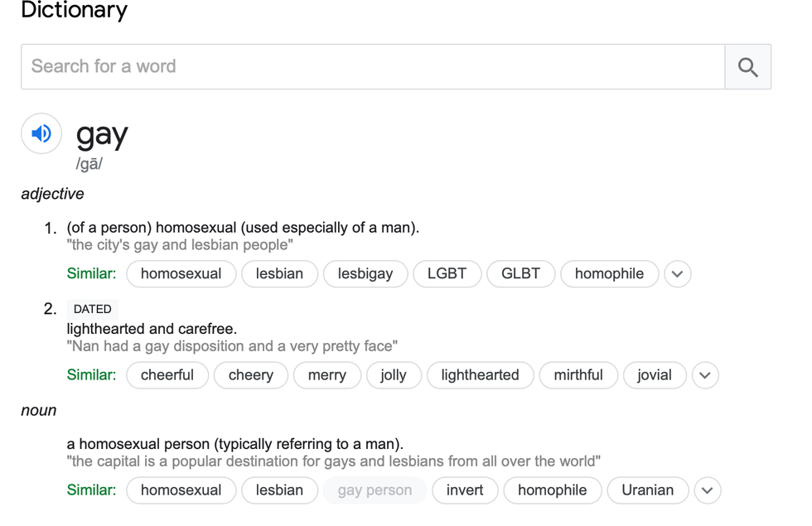This screenshot has width=812, height=526.
Task: Click the jolly synonym chip
Action: pyautogui.click(x=394, y=375)
